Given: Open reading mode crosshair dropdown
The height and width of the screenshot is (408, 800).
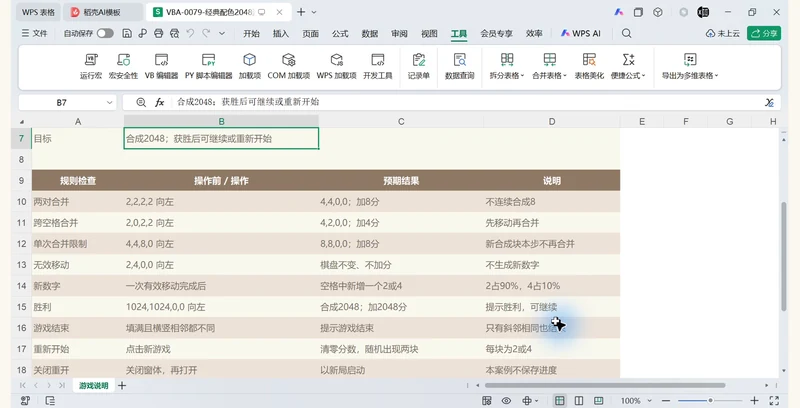Looking at the screenshot, I should (x=537, y=401).
